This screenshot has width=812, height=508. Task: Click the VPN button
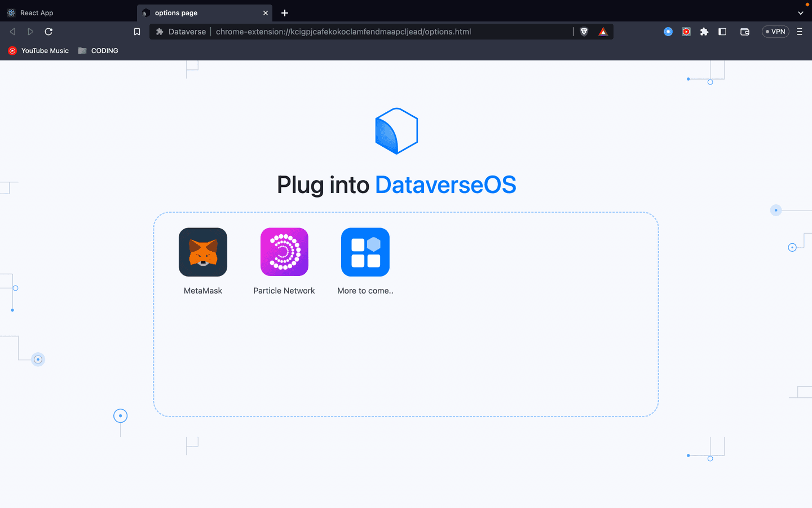(775, 32)
